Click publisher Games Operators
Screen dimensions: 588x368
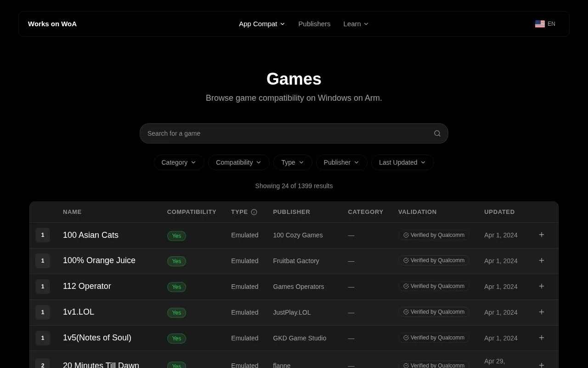click(x=299, y=287)
